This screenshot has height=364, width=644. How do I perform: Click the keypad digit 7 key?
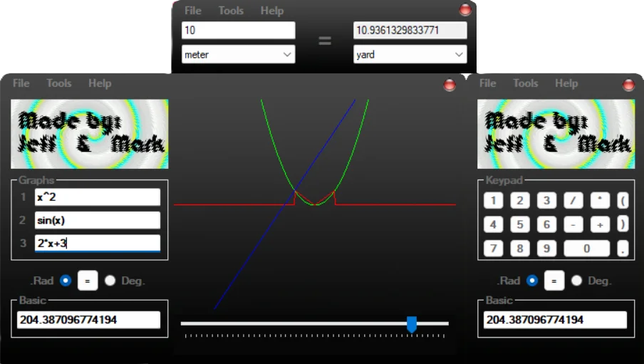click(x=493, y=249)
